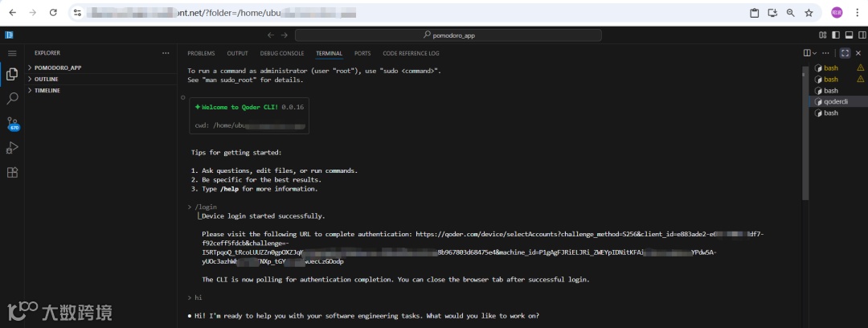This screenshot has width=868, height=328.
Task: Click the zoom magnifier icon in address bar
Action: 791,13
